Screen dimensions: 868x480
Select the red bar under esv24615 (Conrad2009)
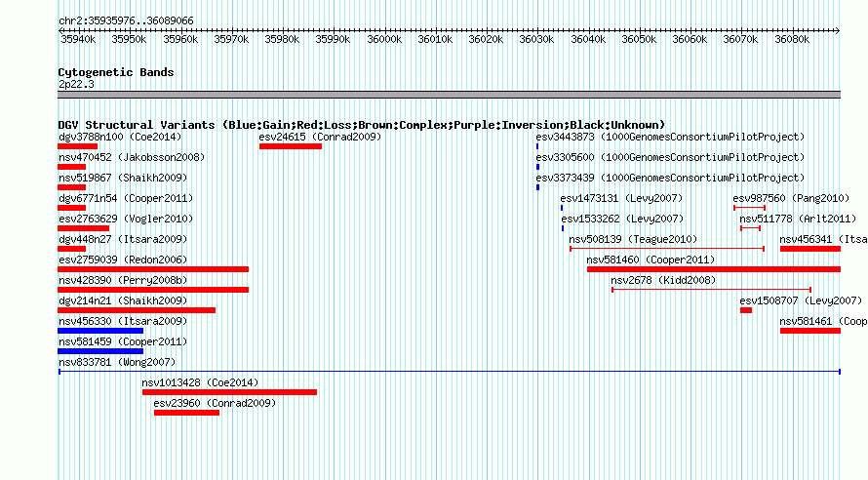[x=291, y=146]
